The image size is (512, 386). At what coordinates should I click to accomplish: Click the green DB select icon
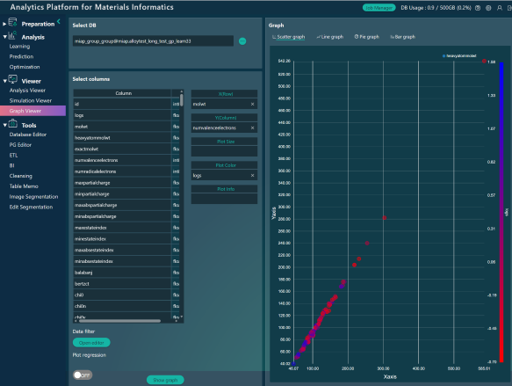coord(242,41)
